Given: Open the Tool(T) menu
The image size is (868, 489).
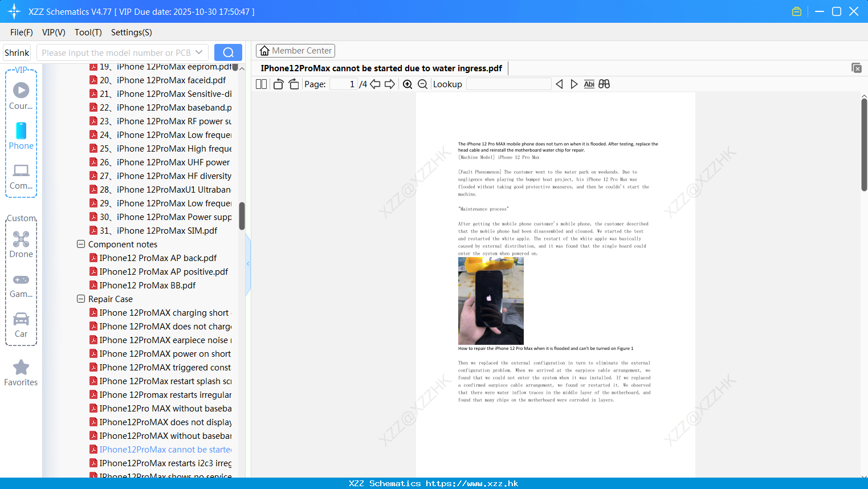Looking at the screenshot, I should tap(88, 32).
